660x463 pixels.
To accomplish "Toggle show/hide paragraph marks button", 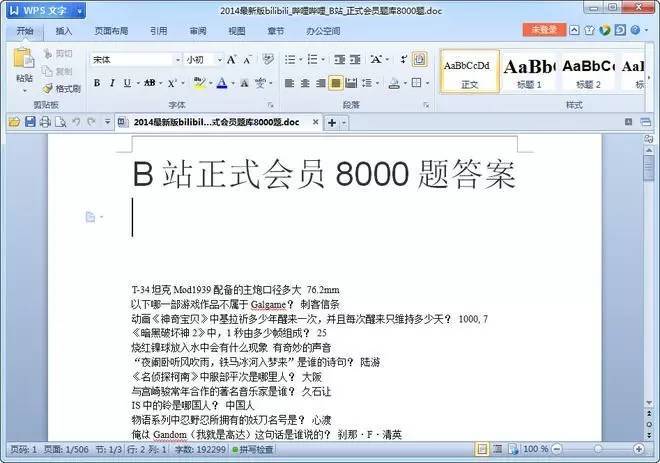I will point(419,59).
